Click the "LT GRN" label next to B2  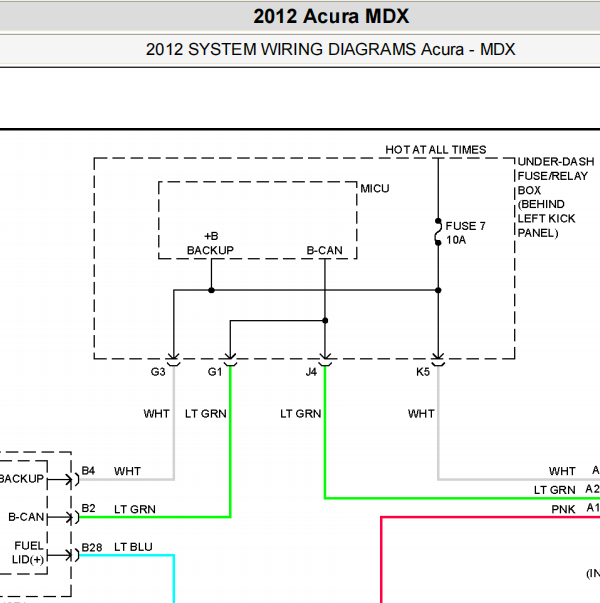(135, 509)
